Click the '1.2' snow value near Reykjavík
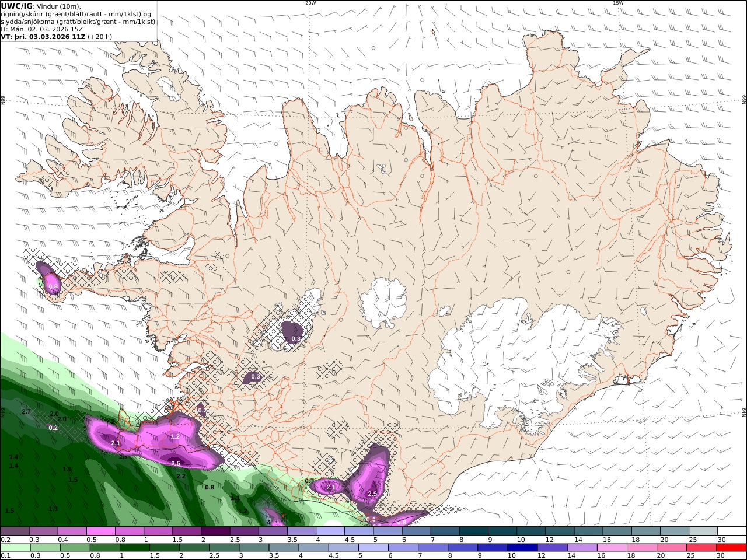This screenshot has width=747, height=560. point(175,436)
